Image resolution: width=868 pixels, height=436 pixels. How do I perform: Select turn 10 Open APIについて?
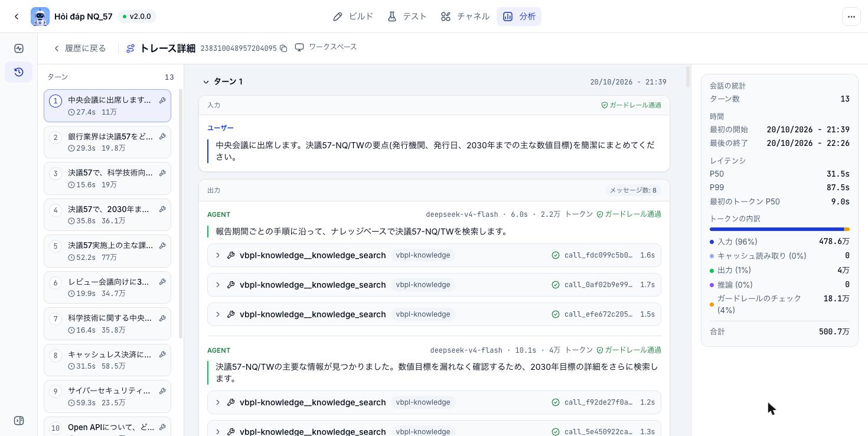107,427
